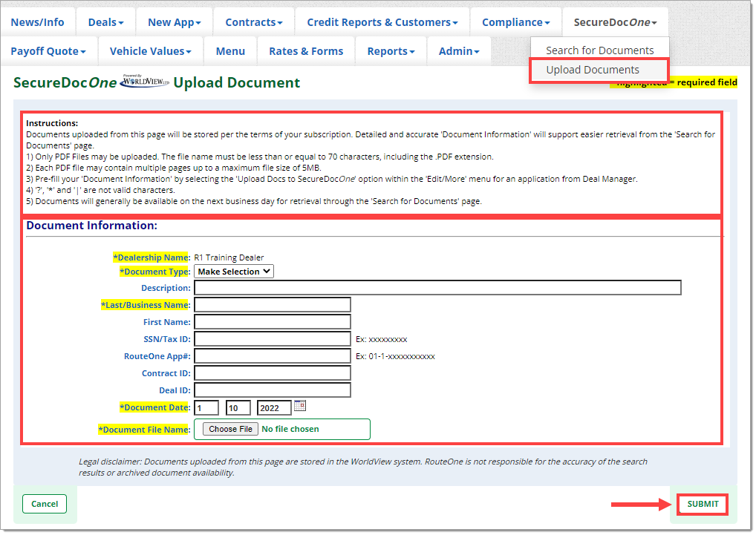Click the RouteOne App# input field
This screenshot has height=535, width=756.
point(272,356)
